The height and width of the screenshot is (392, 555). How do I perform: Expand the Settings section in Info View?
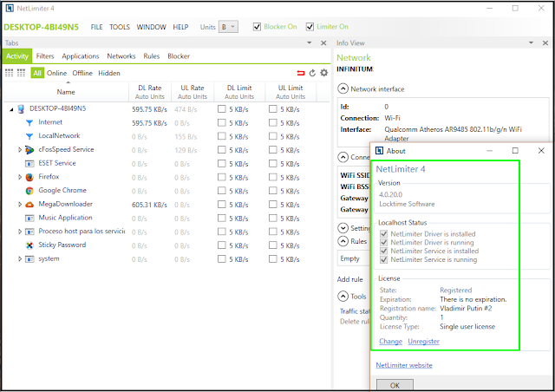(x=343, y=228)
